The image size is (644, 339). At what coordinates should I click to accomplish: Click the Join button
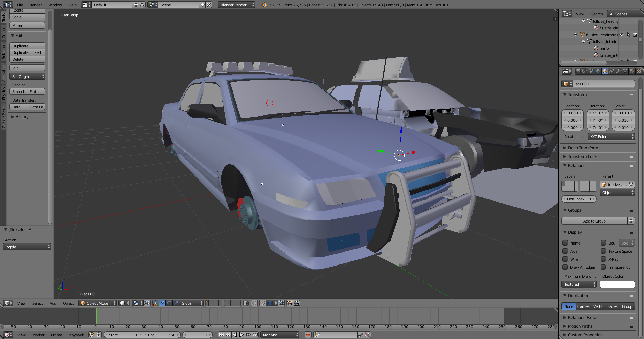[27, 68]
